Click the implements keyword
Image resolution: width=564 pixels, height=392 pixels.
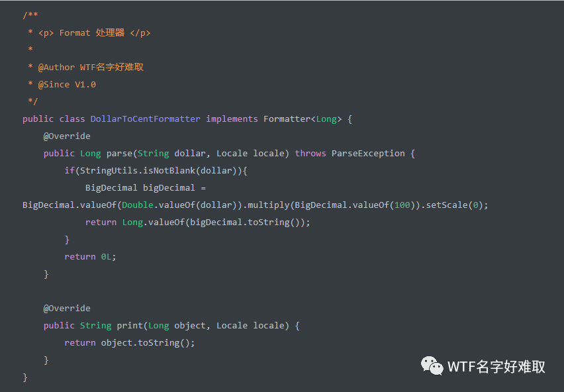click(x=232, y=119)
